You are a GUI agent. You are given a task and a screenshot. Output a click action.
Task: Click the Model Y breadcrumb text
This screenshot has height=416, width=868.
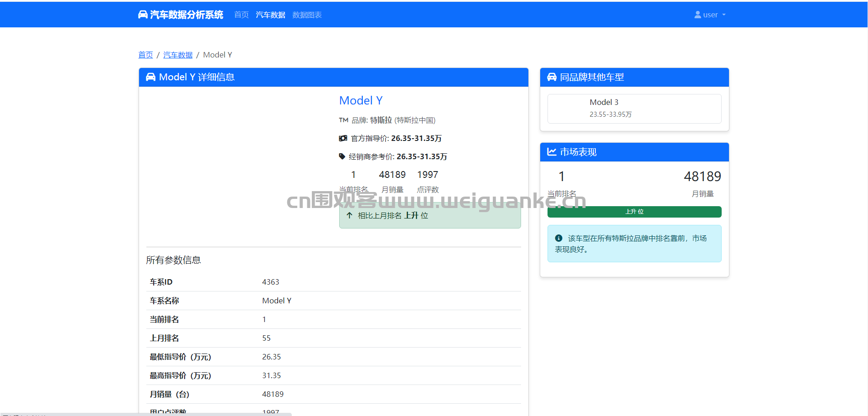[217, 55]
